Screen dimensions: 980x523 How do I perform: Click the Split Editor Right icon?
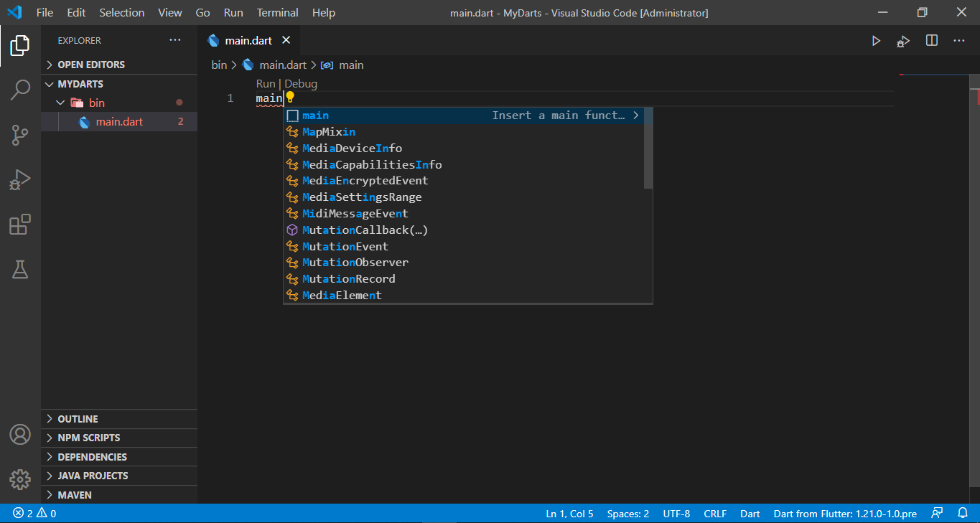click(x=932, y=41)
